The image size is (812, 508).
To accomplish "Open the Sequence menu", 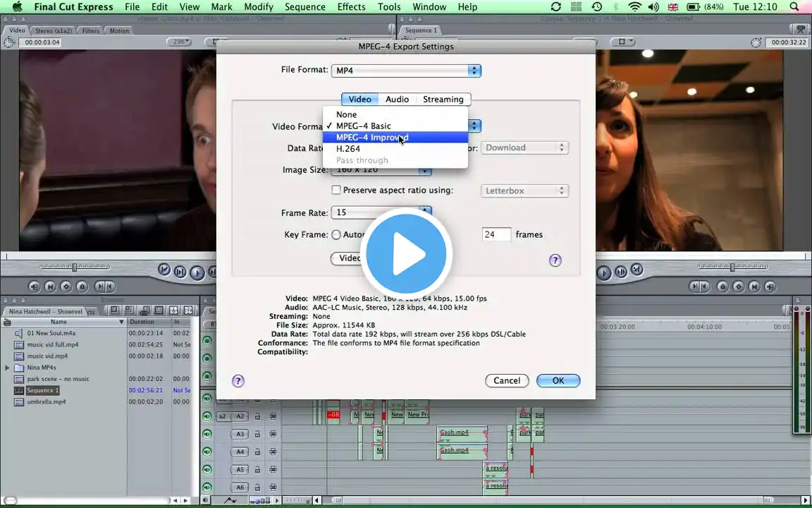I will pos(305,7).
